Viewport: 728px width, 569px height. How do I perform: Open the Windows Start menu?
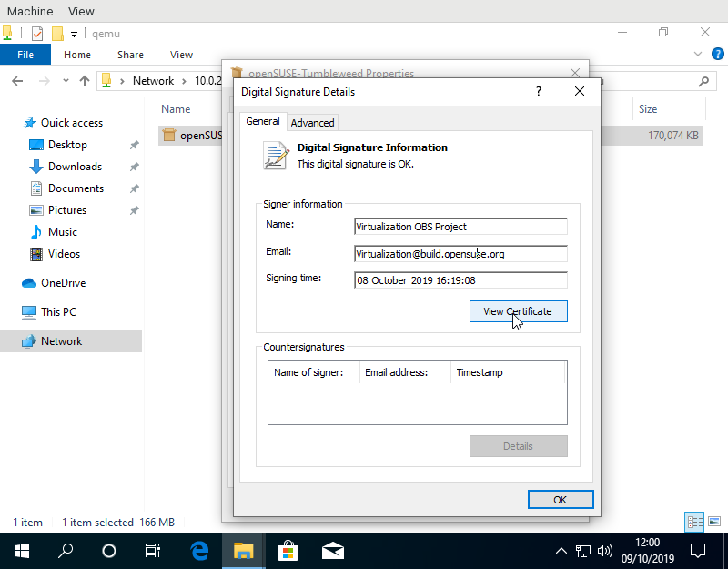[x=22, y=551]
